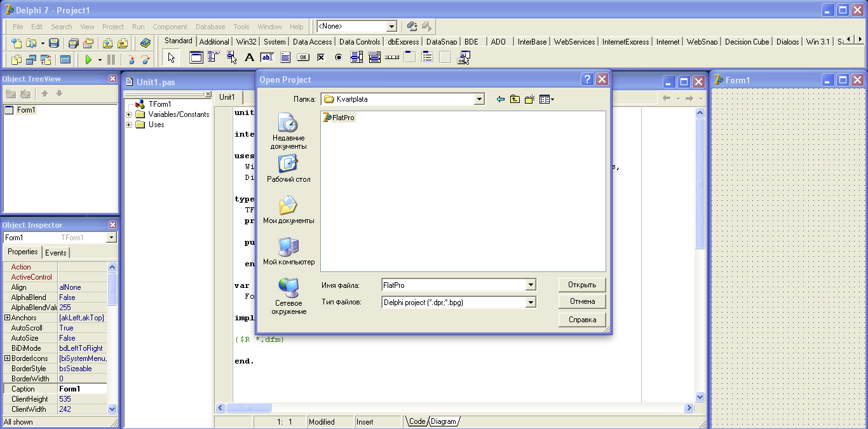Select the ComboBox component icon
Viewport: 868px width, 429px height.
(374, 58)
